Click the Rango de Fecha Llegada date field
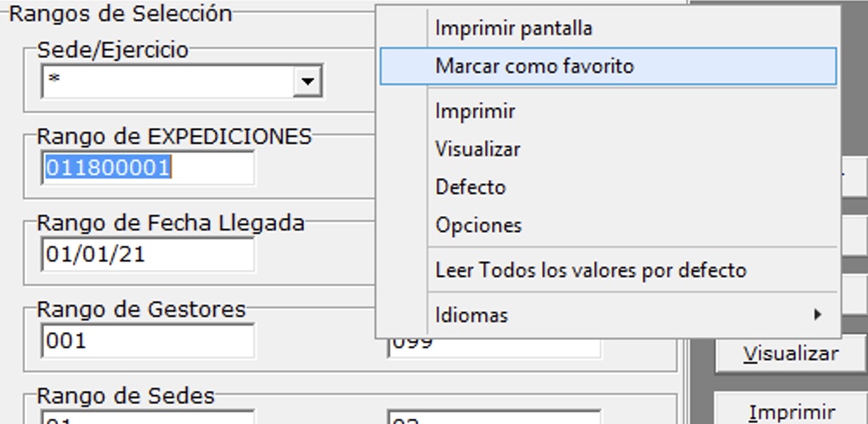Viewport: 868px width, 424px height. pyautogui.click(x=147, y=254)
